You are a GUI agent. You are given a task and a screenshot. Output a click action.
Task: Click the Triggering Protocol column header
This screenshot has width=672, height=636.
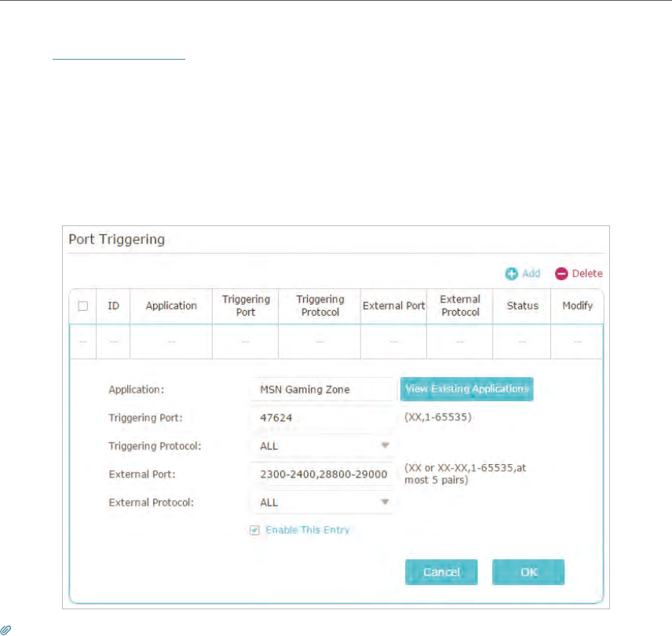tap(320, 305)
